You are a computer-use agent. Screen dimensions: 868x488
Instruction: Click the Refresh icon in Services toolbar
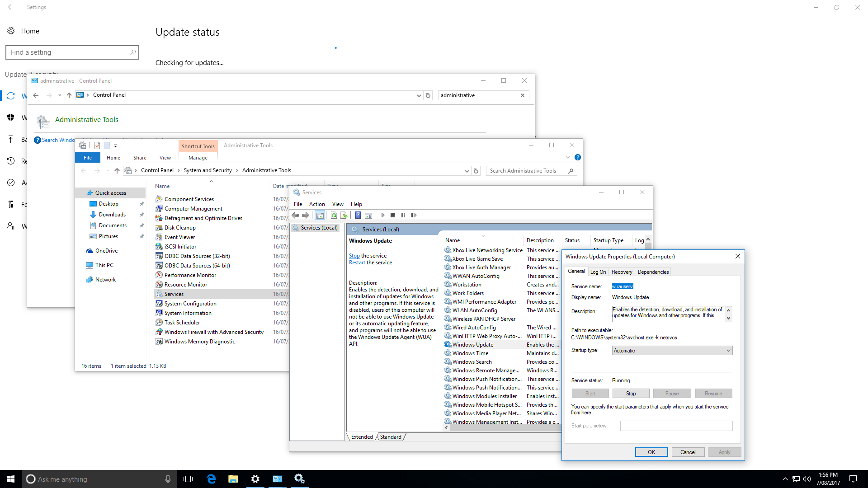click(x=334, y=215)
